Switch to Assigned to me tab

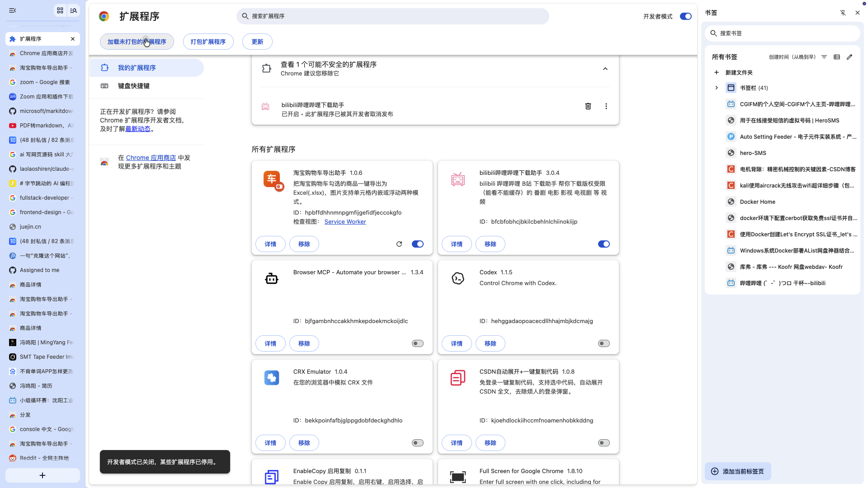point(42,270)
